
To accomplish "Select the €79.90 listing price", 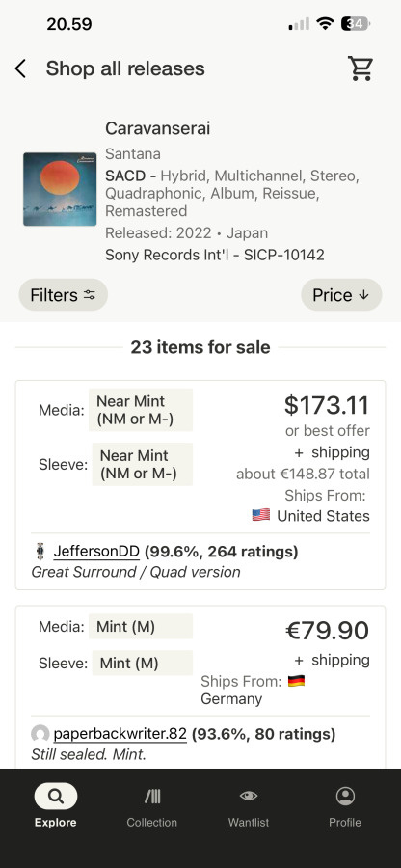I will pos(328,631).
